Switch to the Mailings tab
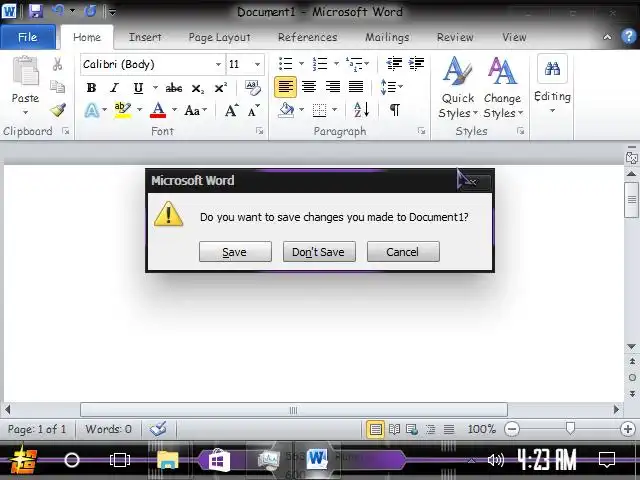Viewport: 640px width, 480px height. pos(387,37)
